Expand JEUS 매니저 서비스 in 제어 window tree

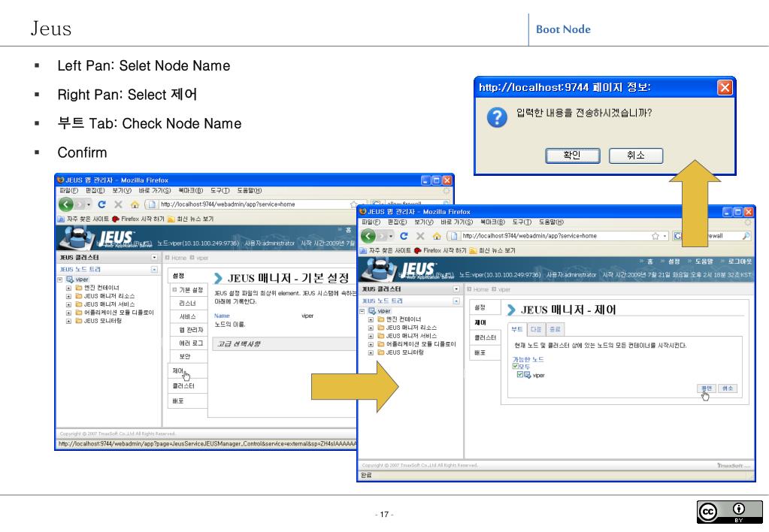coord(371,336)
